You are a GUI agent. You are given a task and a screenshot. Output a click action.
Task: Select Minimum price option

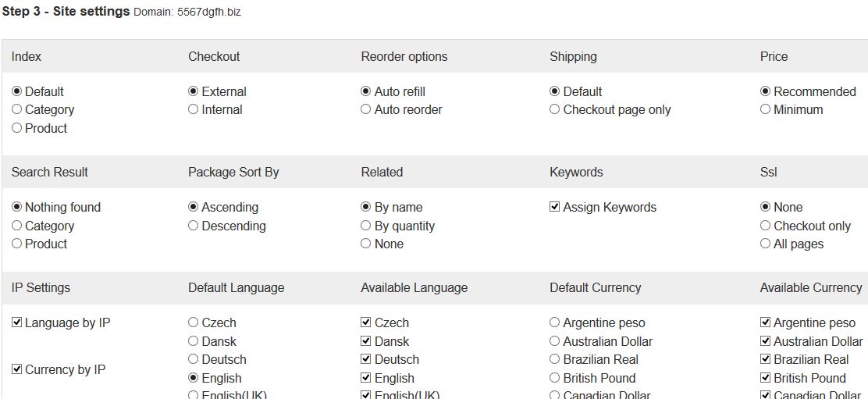[765, 109]
